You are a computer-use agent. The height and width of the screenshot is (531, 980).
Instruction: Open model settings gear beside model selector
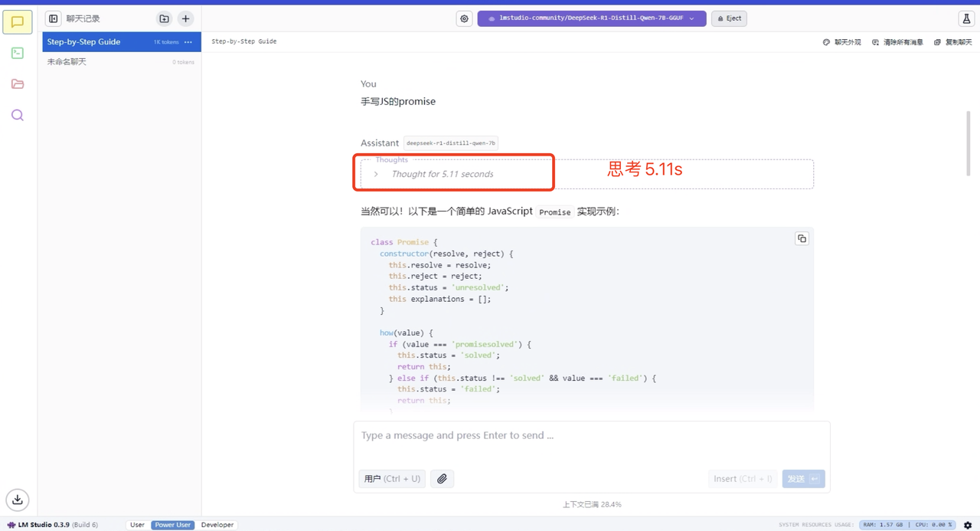464,18
